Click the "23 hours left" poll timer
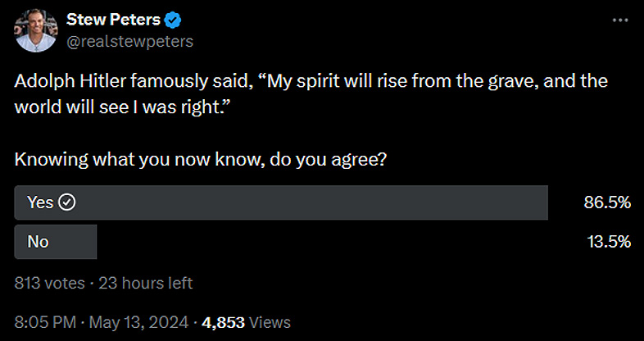Image resolution: width=644 pixels, height=341 pixels. pos(146,283)
